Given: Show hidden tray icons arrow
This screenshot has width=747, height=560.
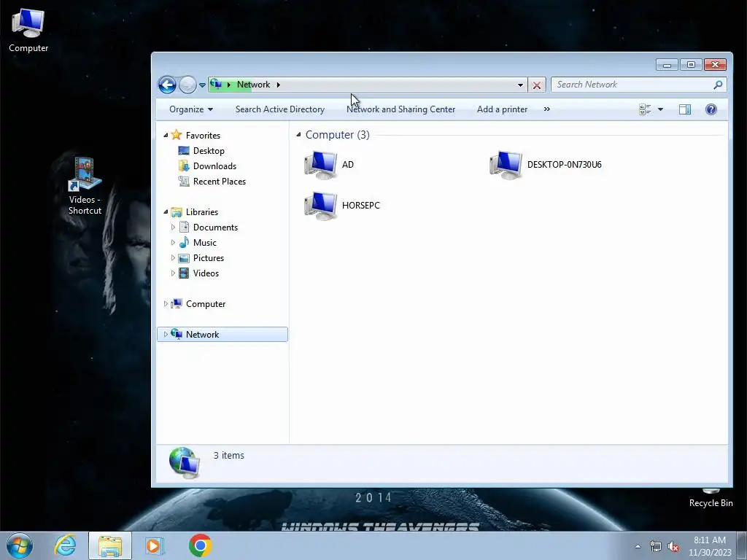Looking at the screenshot, I should click(638, 546).
